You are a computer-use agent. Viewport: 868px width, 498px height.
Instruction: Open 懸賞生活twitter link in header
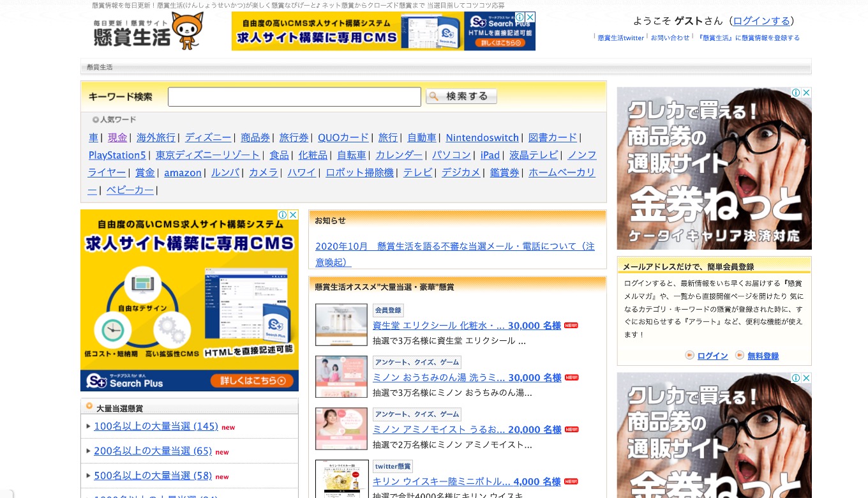620,38
